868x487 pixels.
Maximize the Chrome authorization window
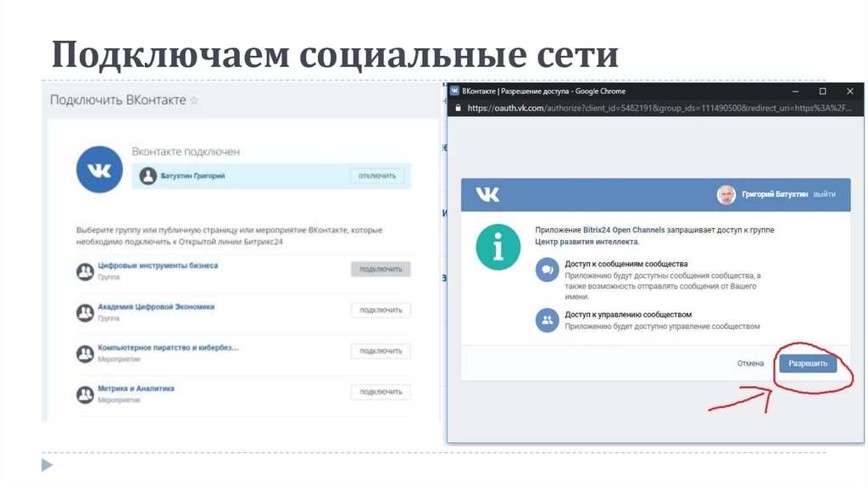coord(822,92)
